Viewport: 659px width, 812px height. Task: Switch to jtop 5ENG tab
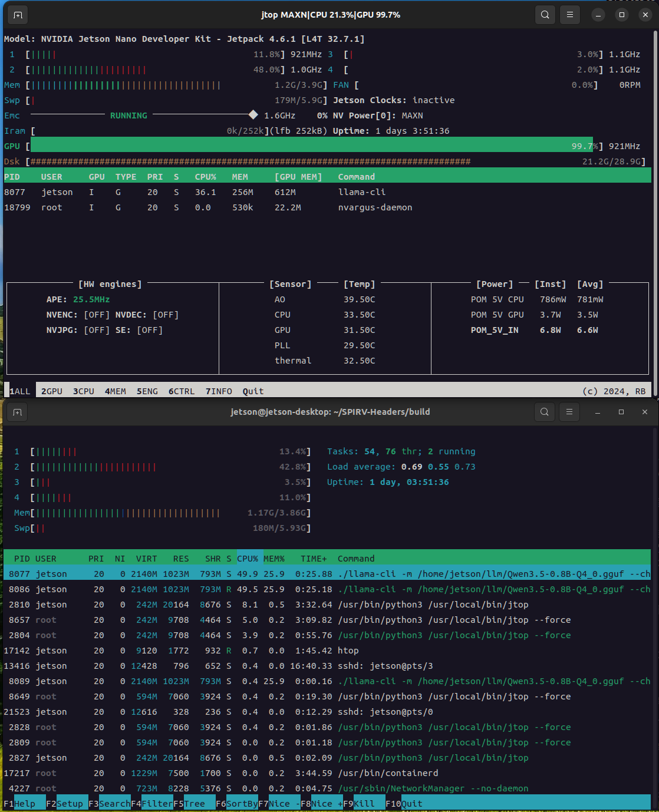click(x=147, y=391)
